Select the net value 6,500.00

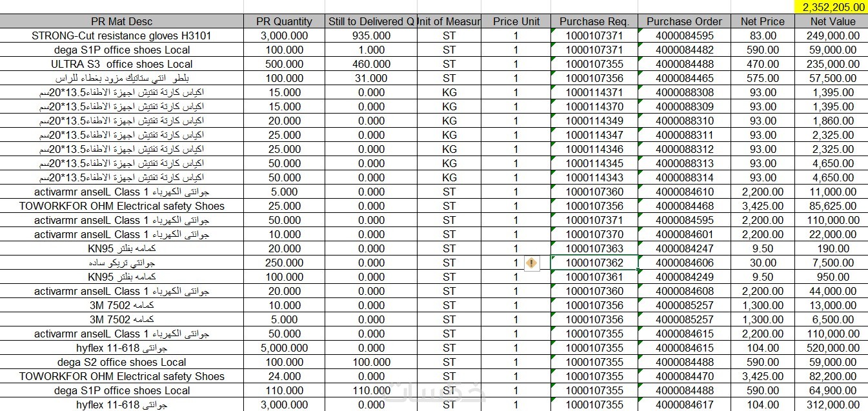[833, 319]
